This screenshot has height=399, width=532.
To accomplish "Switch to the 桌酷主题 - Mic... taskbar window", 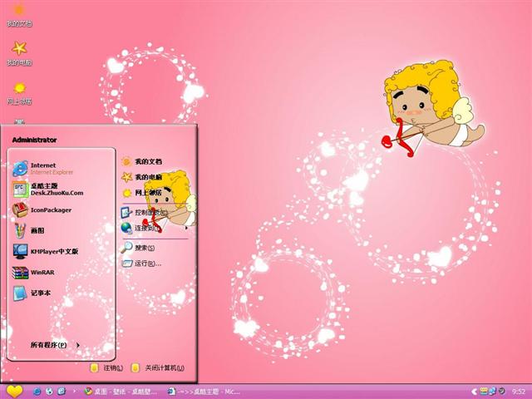I will [204, 392].
